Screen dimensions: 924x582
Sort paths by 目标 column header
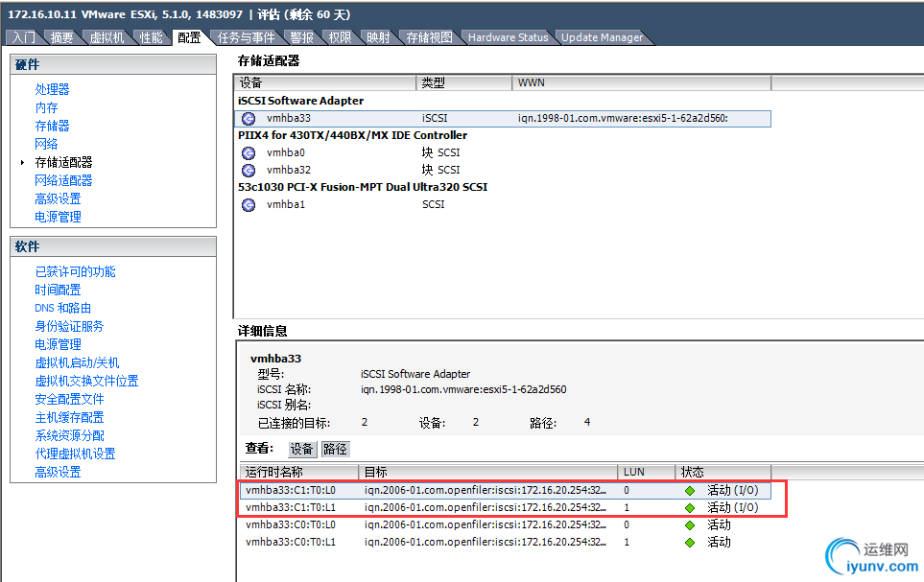tap(488, 473)
